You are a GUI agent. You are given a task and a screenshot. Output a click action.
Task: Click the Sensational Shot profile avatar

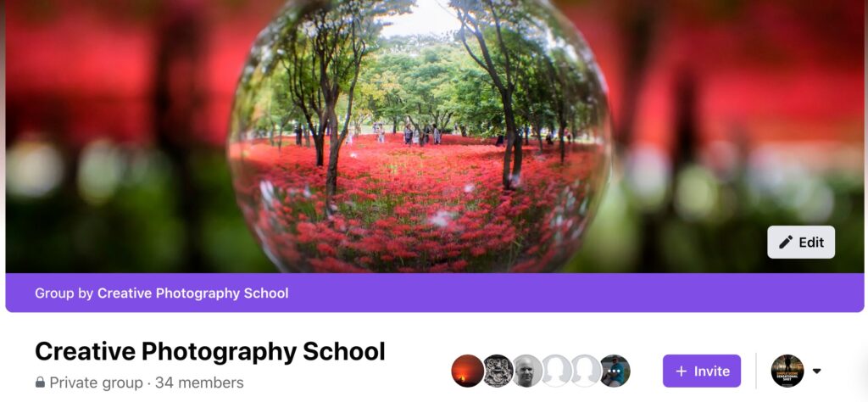click(787, 371)
